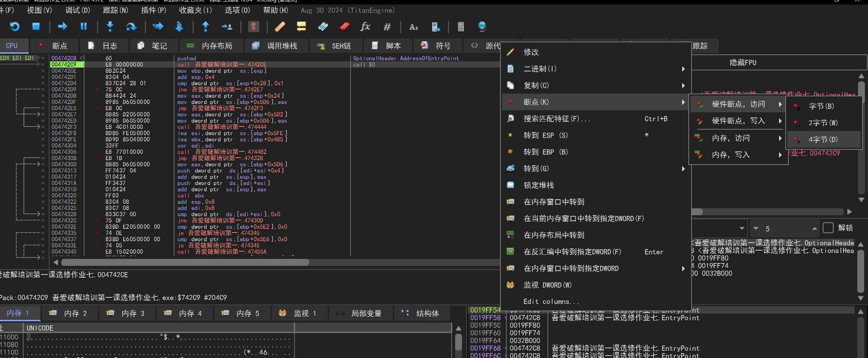Viewport: 868px width, 358px height.
Task: Choose 转到 ESP (S) from context menu
Action: coord(596,135)
